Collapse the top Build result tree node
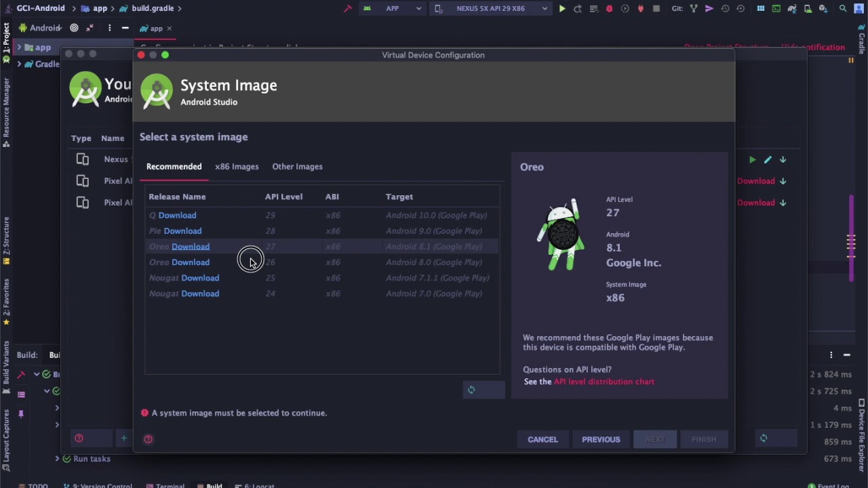Screen dimensions: 868x488 pos(37,374)
